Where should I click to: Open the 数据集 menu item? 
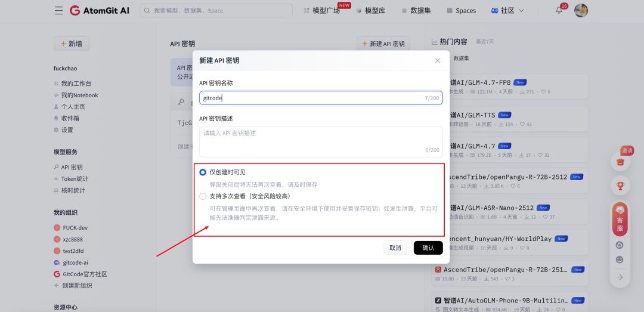coord(416,11)
